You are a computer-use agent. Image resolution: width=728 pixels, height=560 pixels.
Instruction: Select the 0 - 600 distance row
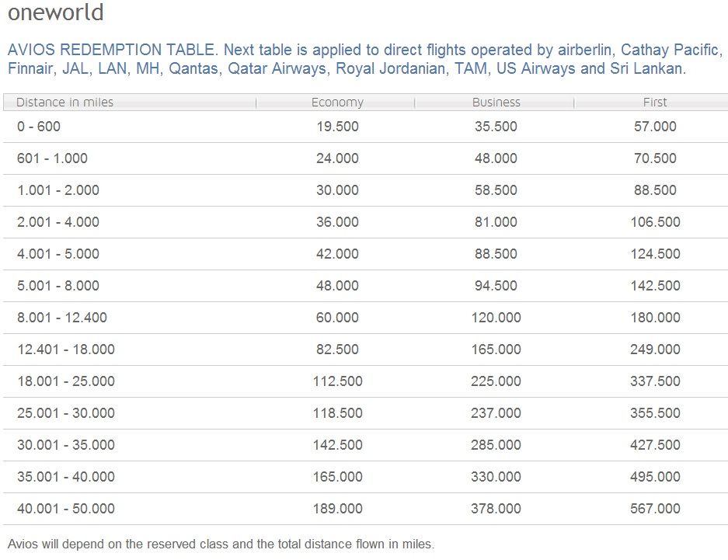(x=365, y=127)
